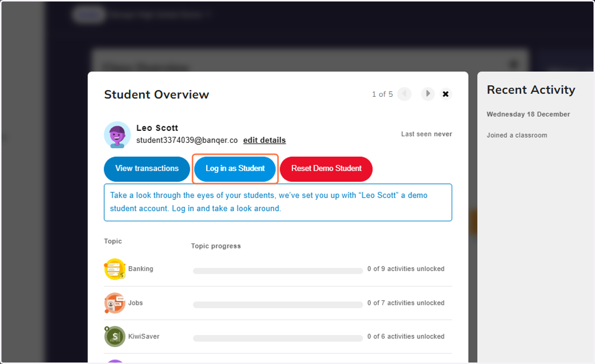Click the 'Joined a classroom' activity entry

tap(517, 135)
